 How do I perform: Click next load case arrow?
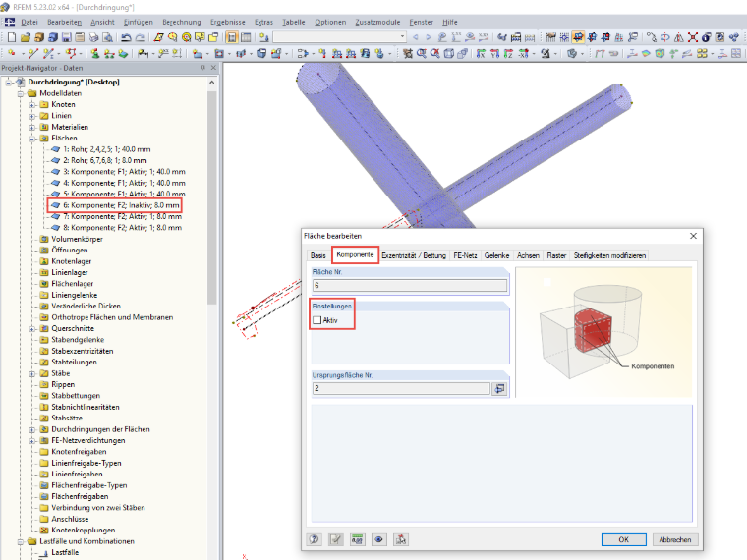click(429, 37)
